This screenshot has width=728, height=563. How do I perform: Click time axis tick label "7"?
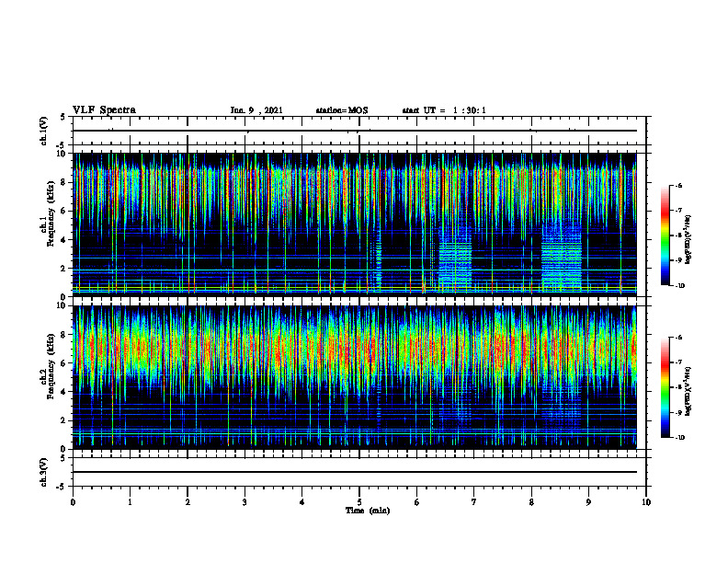pos(473,501)
